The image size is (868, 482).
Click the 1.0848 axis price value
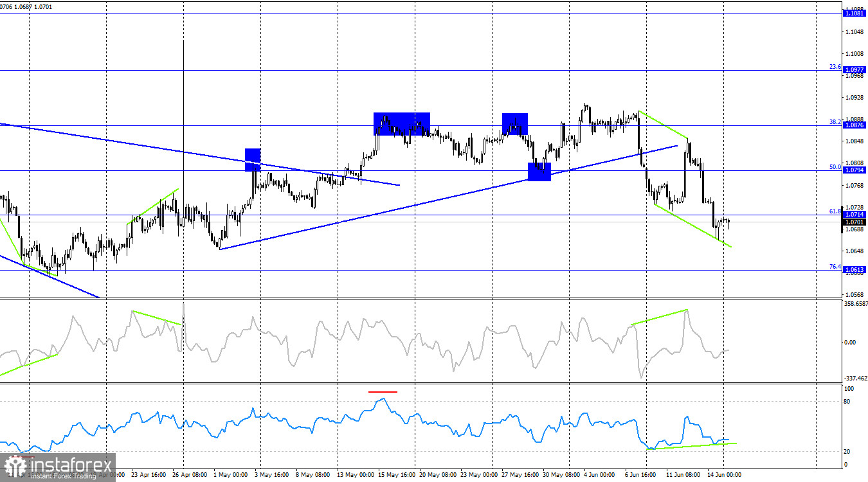[854, 141]
